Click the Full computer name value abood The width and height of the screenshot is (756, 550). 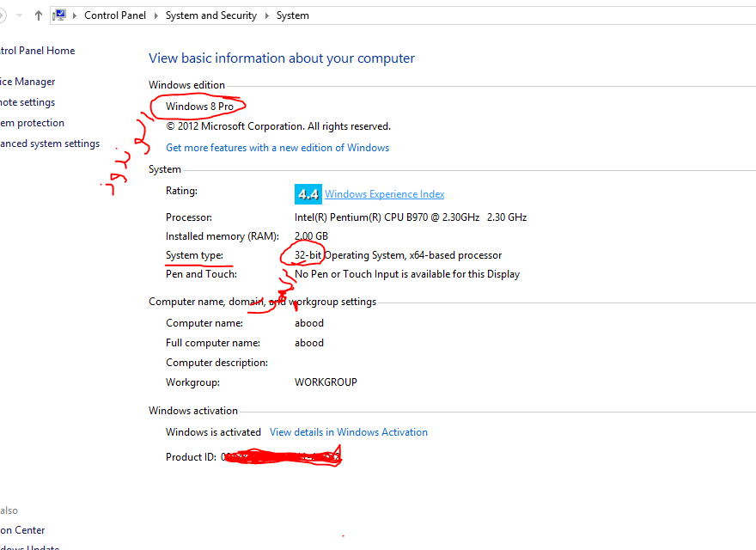coord(309,343)
